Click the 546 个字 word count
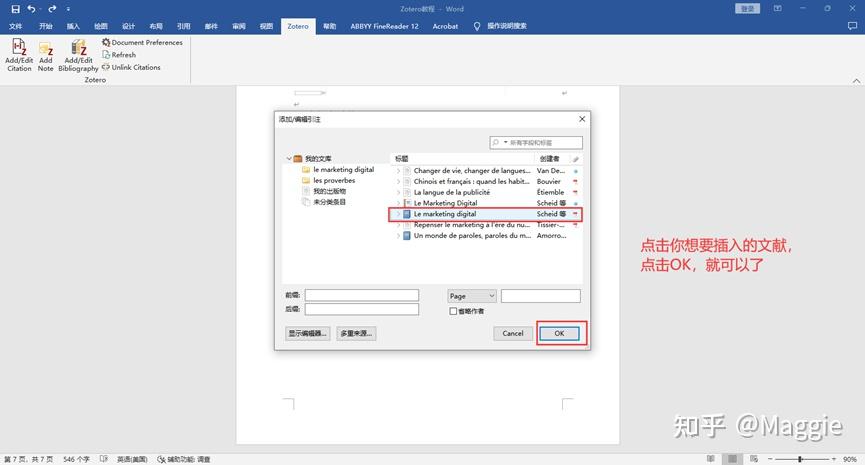The width and height of the screenshot is (865, 465). click(76, 459)
